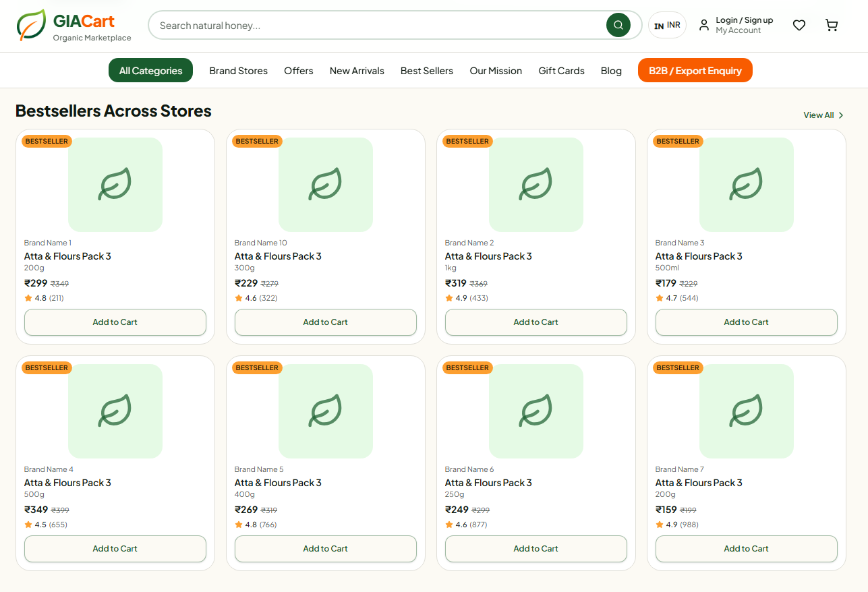Open Our Mission page
868x592 pixels.
pyautogui.click(x=496, y=71)
